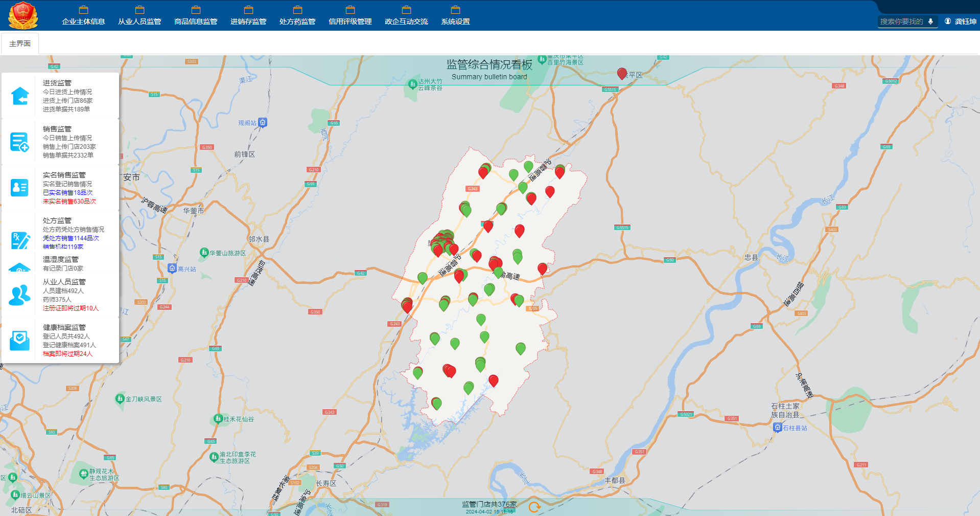
Task: Open the 系统设置 menu
Action: click(455, 16)
